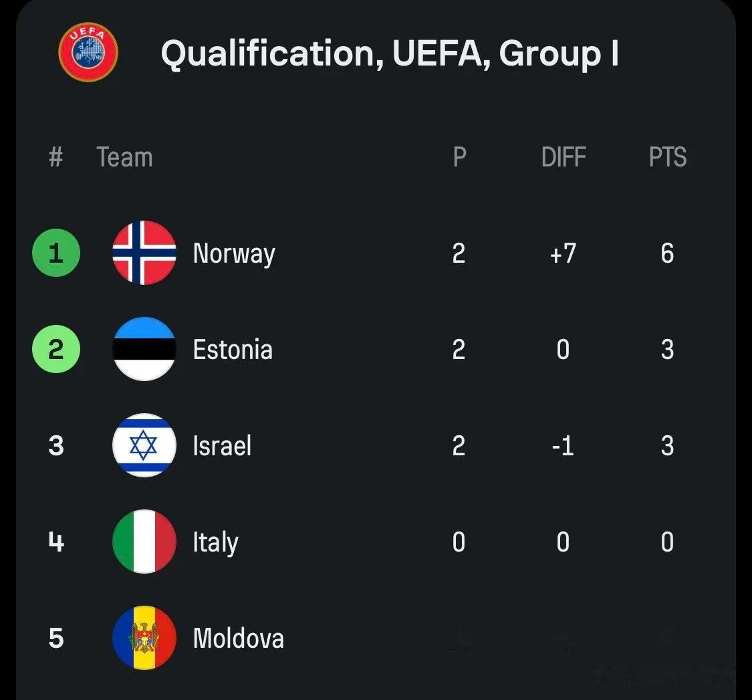The height and width of the screenshot is (700, 752).
Task: Tap the Italy flag icon
Action: pos(144,542)
